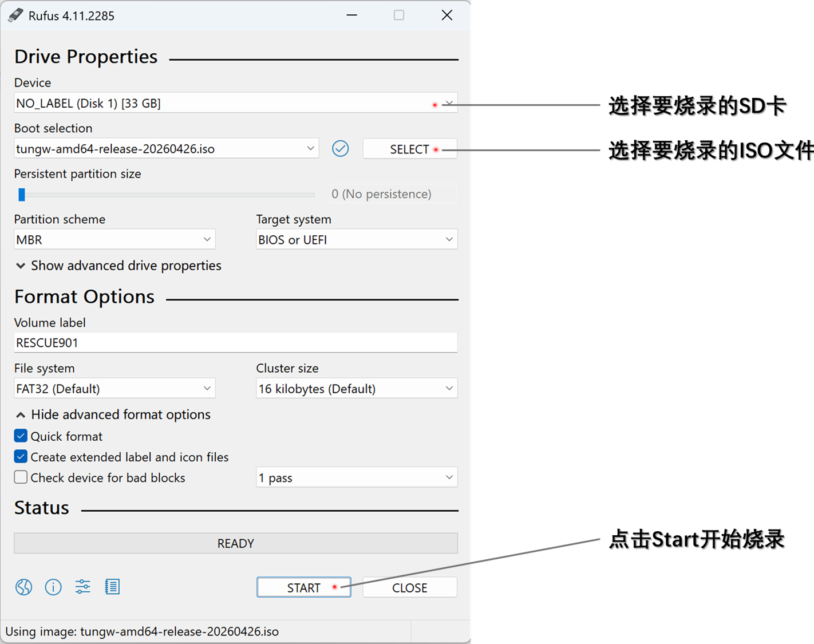Click the 'Persistent partition size' label

pyautogui.click(x=78, y=174)
